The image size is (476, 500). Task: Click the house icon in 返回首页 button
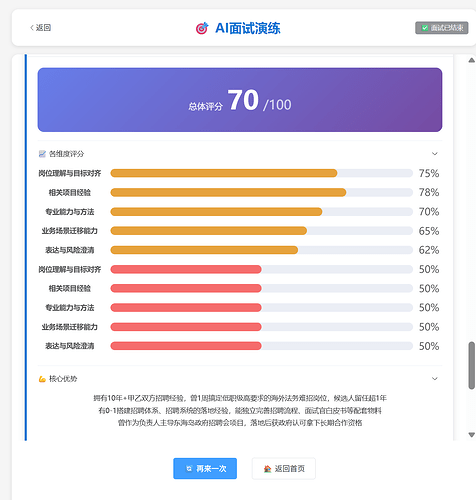click(x=267, y=469)
